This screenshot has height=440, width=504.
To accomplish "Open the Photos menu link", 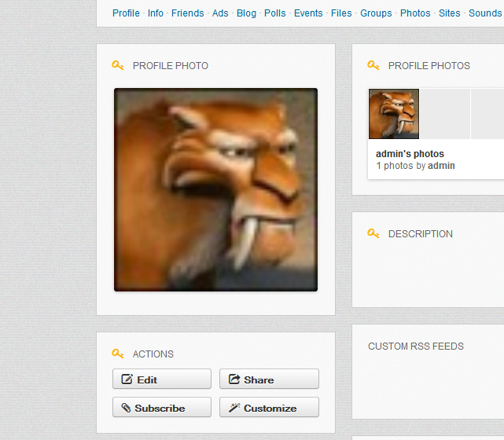I will [415, 13].
